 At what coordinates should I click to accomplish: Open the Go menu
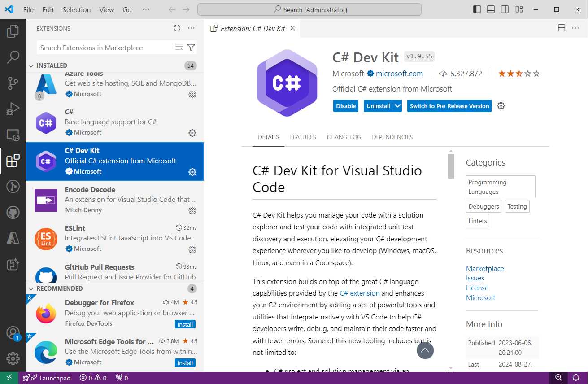pos(127,9)
